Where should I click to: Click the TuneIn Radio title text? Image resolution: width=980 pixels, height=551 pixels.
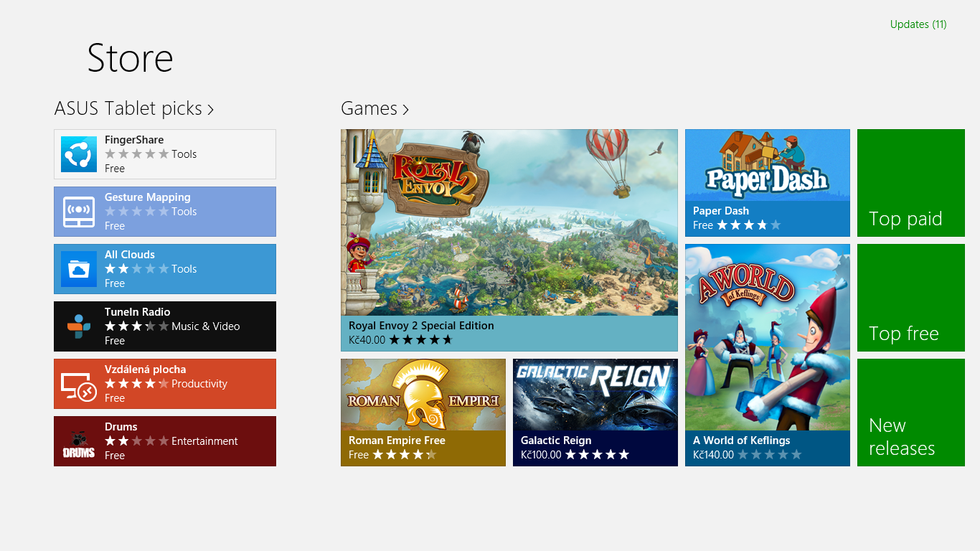click(x=137, y=312)
